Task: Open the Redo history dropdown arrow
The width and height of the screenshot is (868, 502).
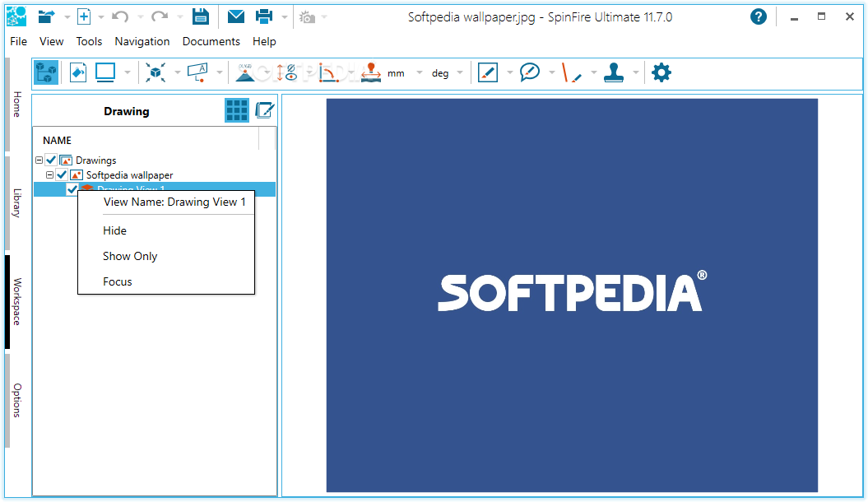Action: point(180,17)
